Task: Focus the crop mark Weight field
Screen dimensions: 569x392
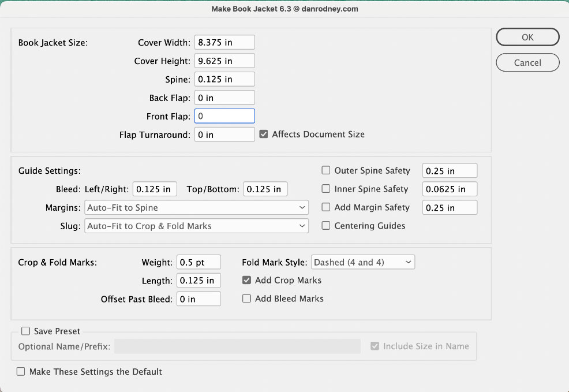Action: click(x=199, y=262)
